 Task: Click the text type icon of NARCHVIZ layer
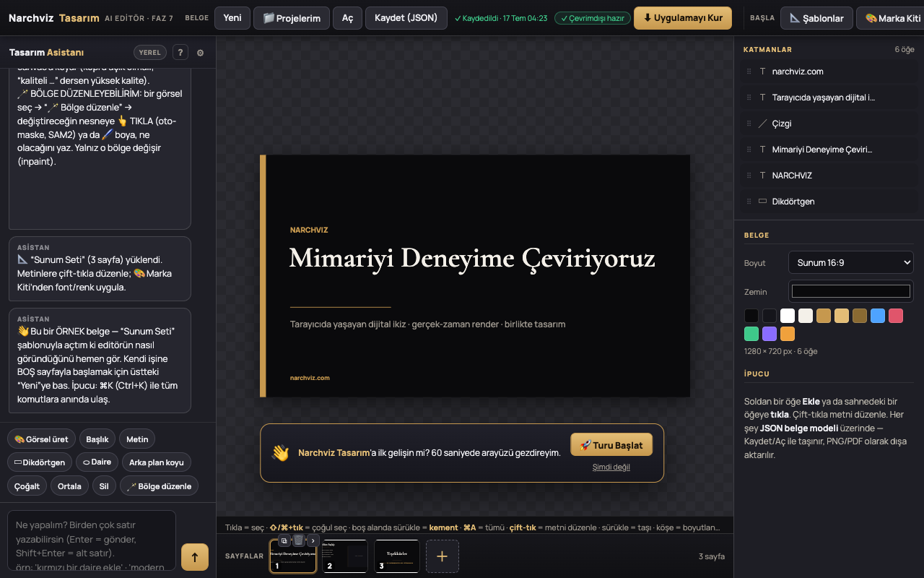[763, 176]
